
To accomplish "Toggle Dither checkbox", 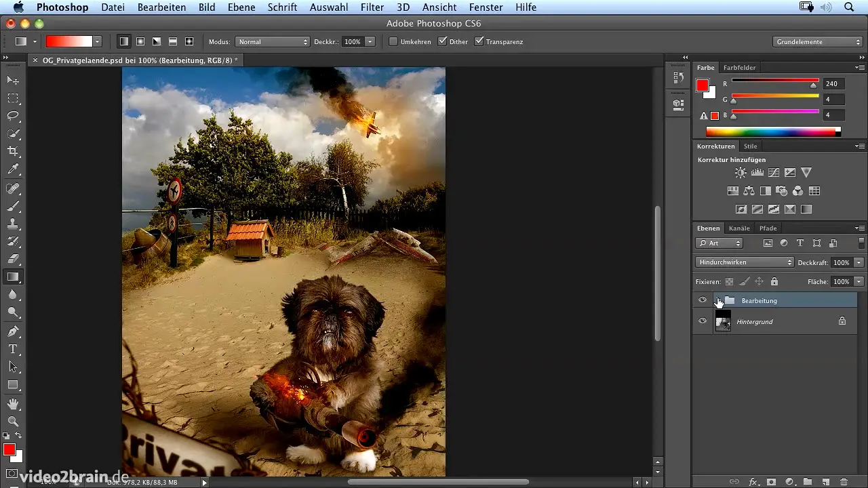I will [x=443, y=41].
